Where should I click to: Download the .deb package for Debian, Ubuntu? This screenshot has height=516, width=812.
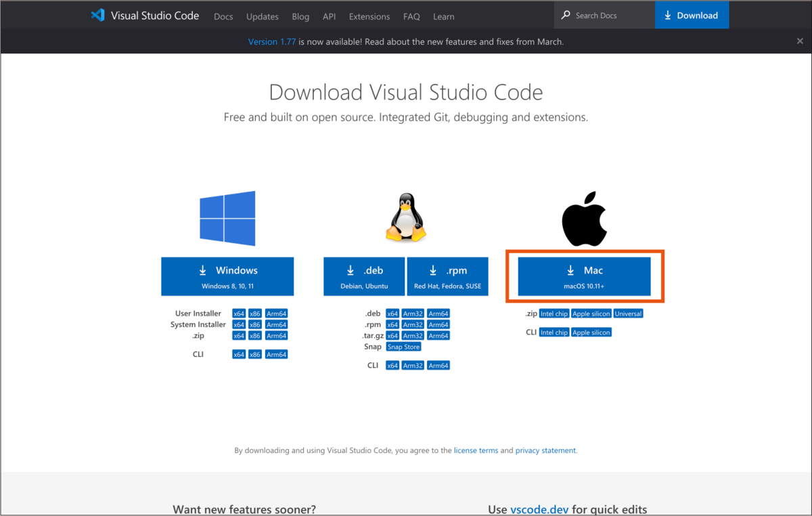click(364, 276)
